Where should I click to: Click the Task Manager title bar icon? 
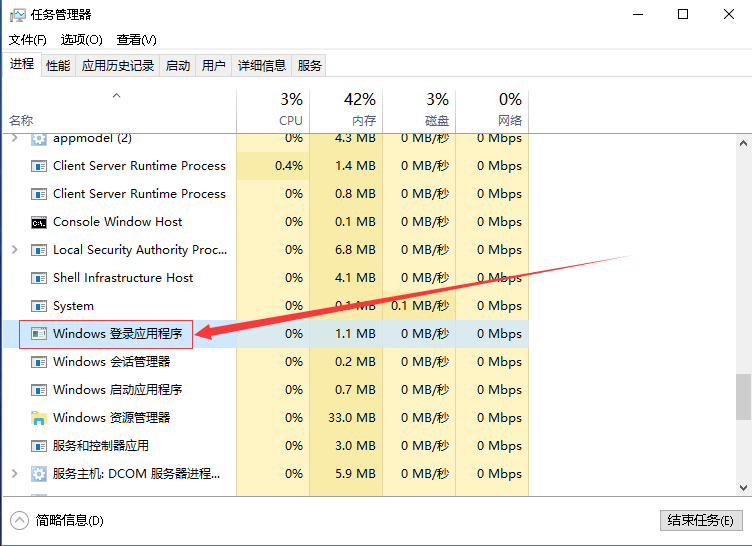17,15
